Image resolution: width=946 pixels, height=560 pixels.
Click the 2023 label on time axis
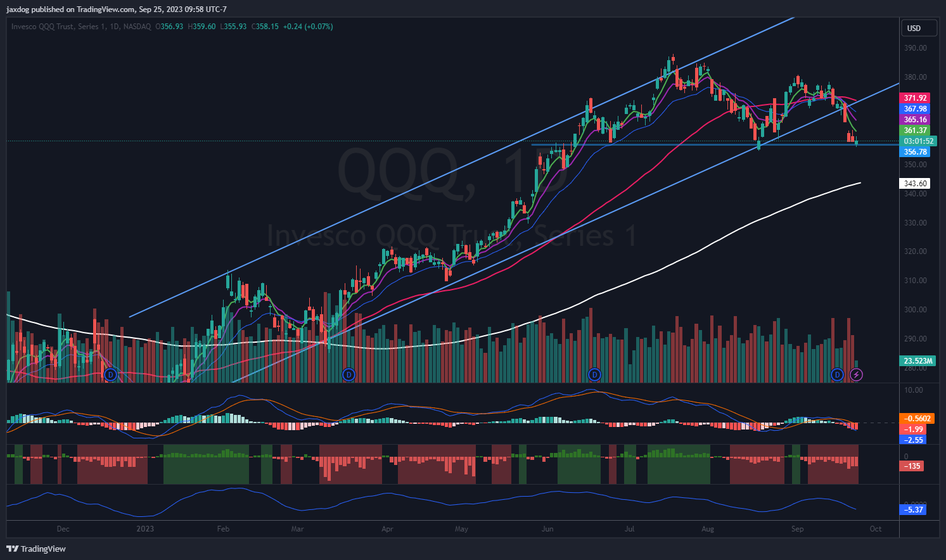coord(145,529)
